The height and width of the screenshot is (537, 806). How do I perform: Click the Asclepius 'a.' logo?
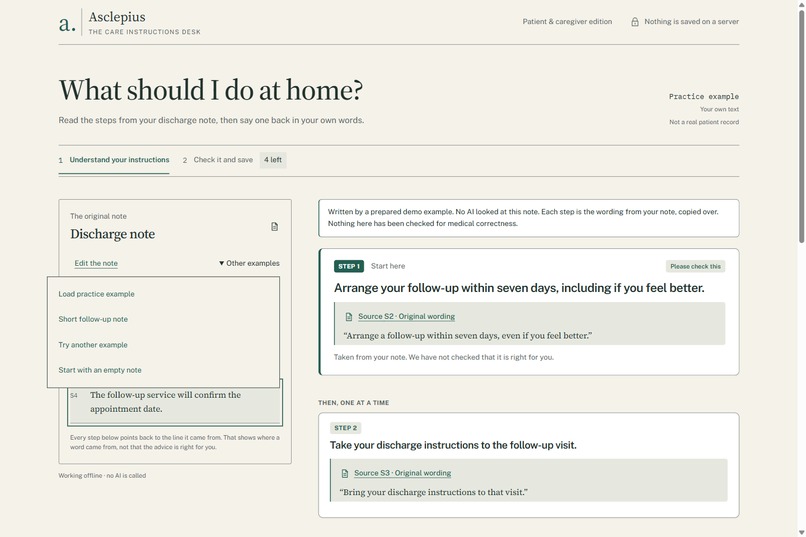[x=67, y=23]
